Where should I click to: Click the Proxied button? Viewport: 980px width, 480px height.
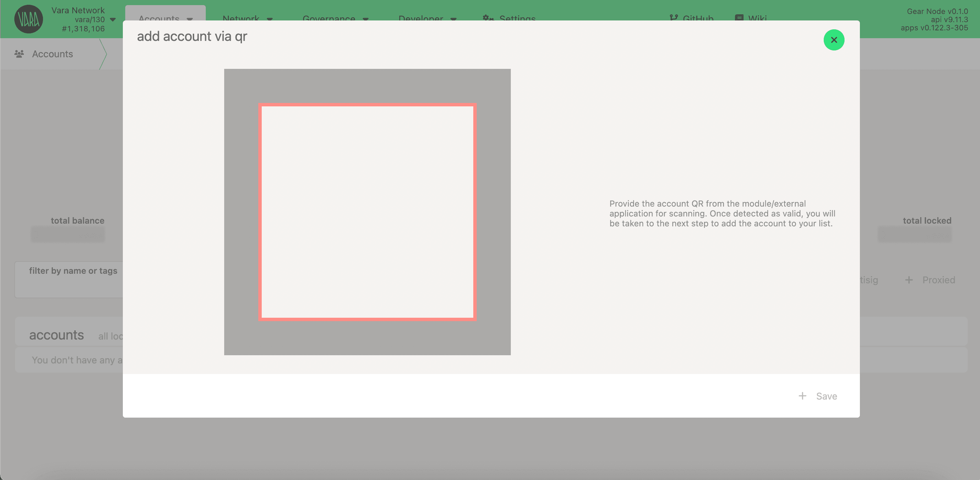[938, 280]
